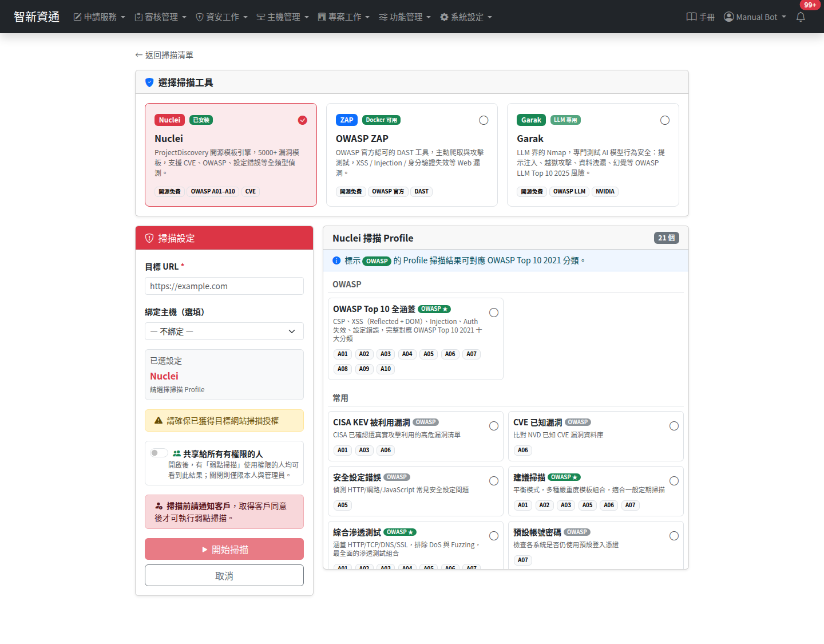The width and height of the screenshot is (824, 644).
Task: Click the CVE tag on Nuclei card
Action: pos(251,192)
